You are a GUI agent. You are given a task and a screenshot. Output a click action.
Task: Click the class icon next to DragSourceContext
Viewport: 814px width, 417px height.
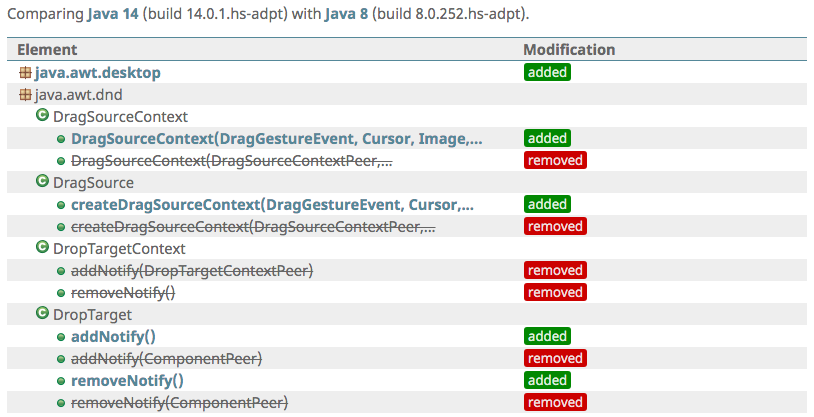(x=42, y=115)
